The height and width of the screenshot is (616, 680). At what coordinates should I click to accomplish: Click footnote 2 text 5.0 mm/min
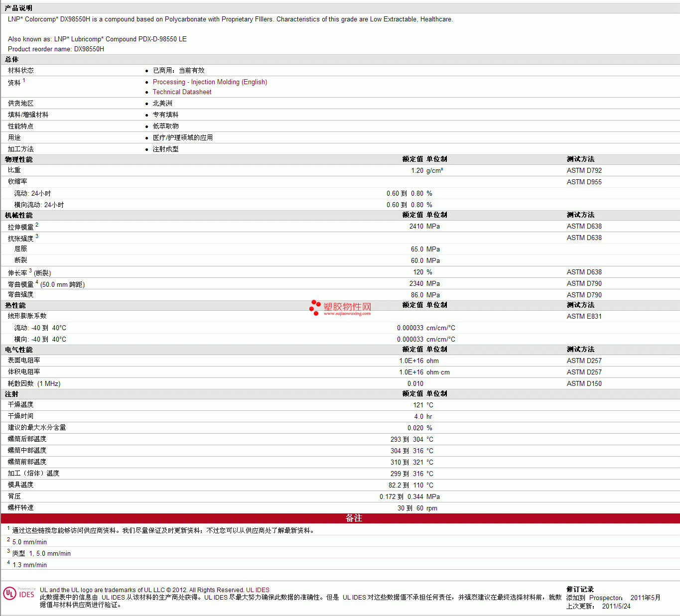[29, 542]
